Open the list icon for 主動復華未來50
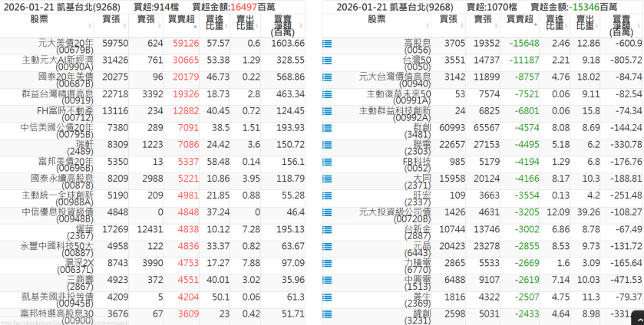 point(327,94)
